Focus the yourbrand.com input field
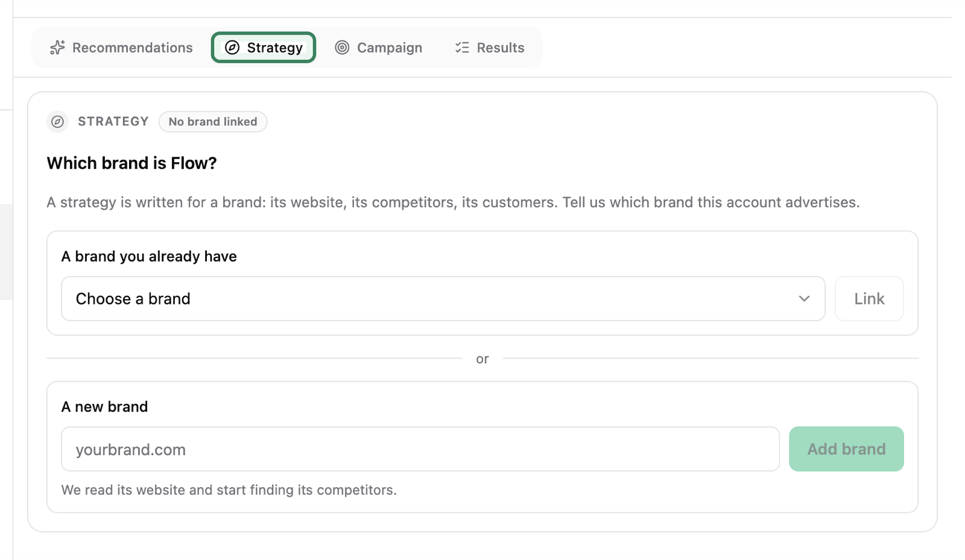The width and height of the screenshot is (965, 560). click(420, 449)
